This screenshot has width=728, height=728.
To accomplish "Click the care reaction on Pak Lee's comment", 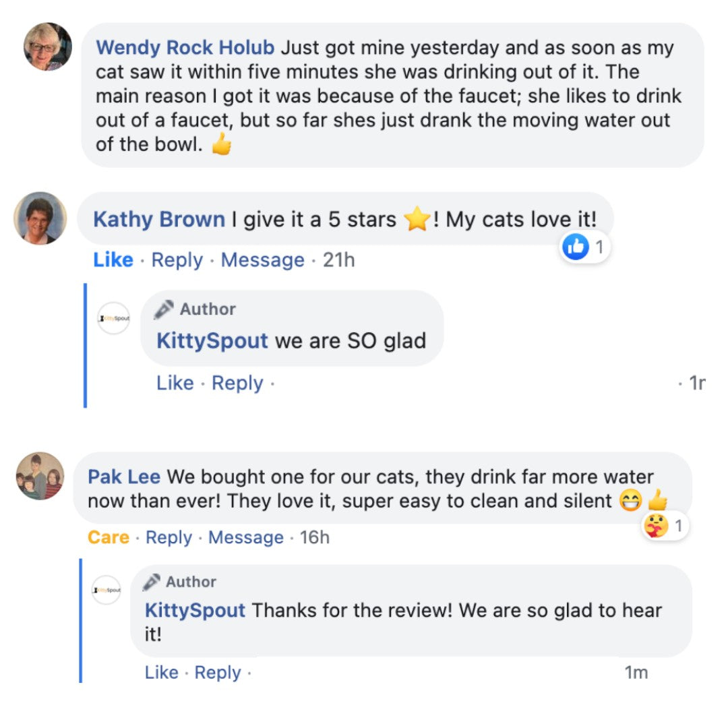I will [x=655, y=526].
